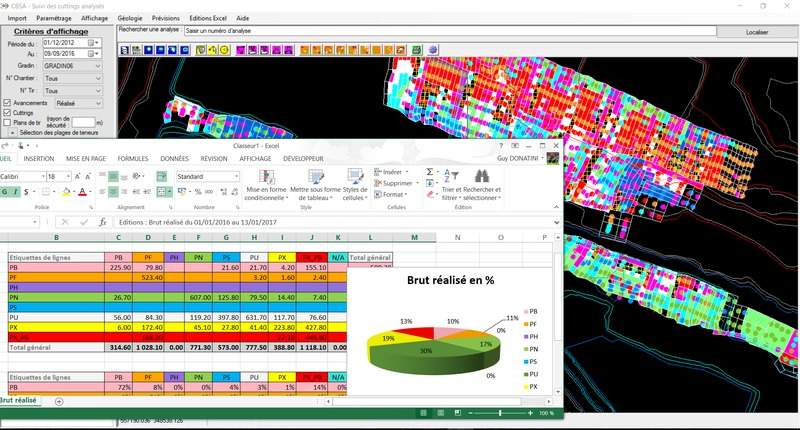Click the Rechercher une analyse input field
The height and width of the screenshot is (430, 800).
[449, 31]
